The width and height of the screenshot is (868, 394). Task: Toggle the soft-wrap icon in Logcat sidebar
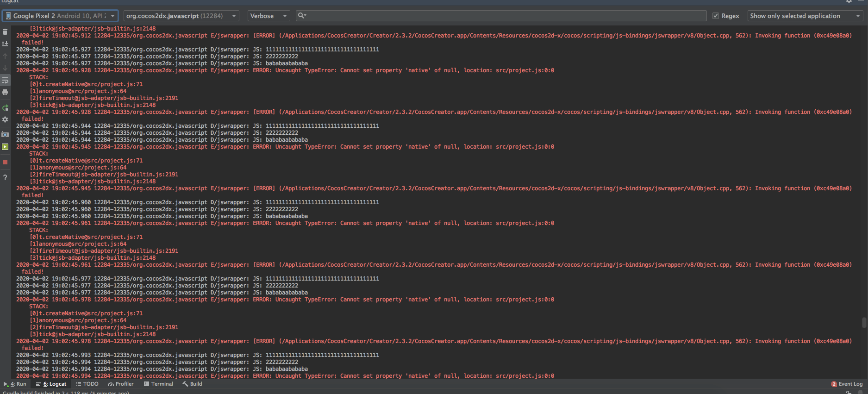coord(5,80)
